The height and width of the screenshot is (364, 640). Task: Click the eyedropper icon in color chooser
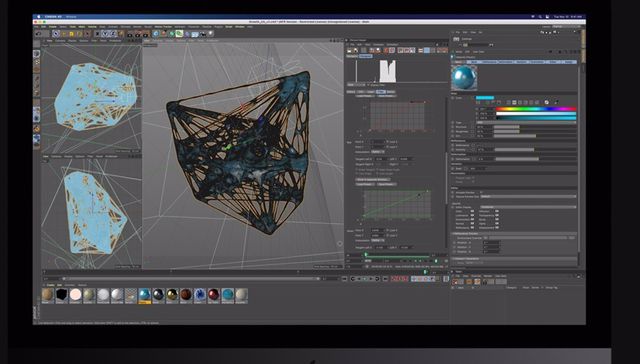556,102
